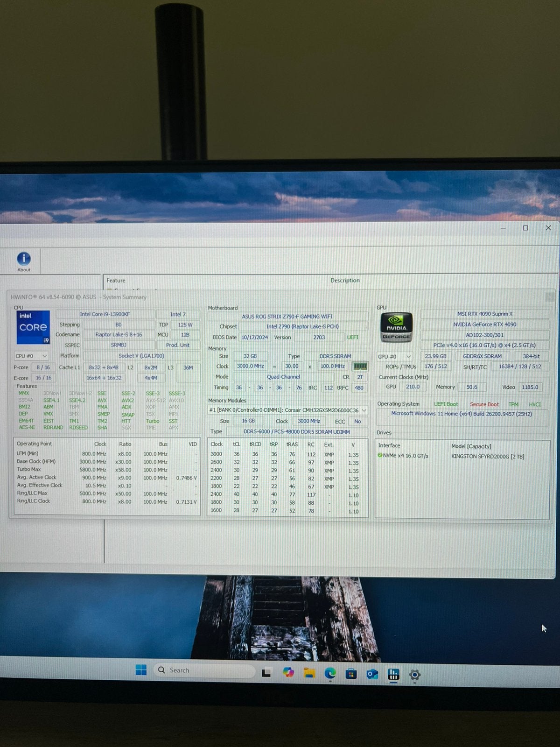This screenshot has height=747, width=560.
Task: Click the PCIe v4.0 x16 link field
Action: click(485, 345)
